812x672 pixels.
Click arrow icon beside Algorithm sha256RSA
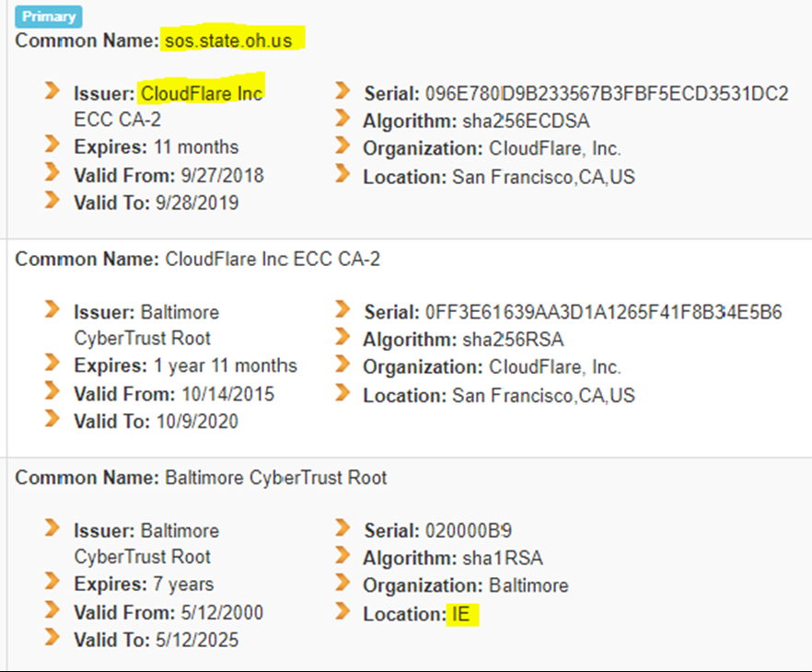[342, 337]
